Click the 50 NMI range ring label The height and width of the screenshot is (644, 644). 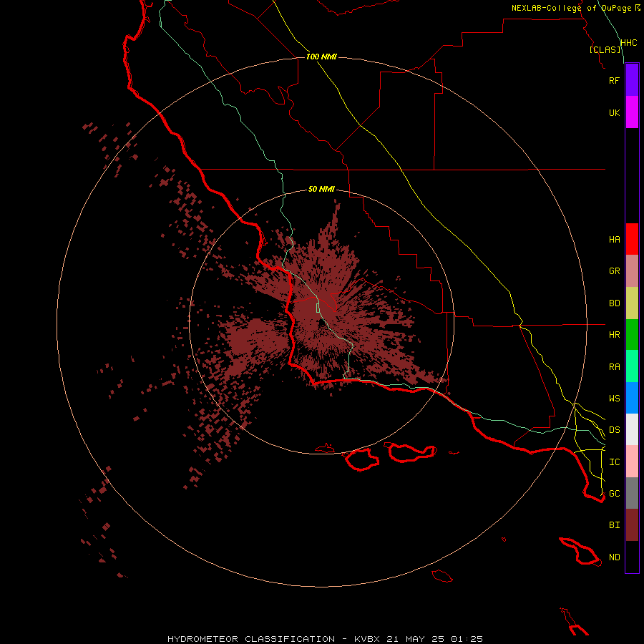click(x=321, y=189)
